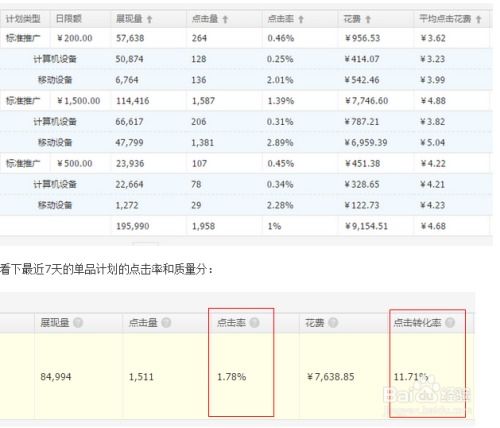The image size is (500, 428).
Task: Click the total 1% click rate value
Action: pos(274,226)
